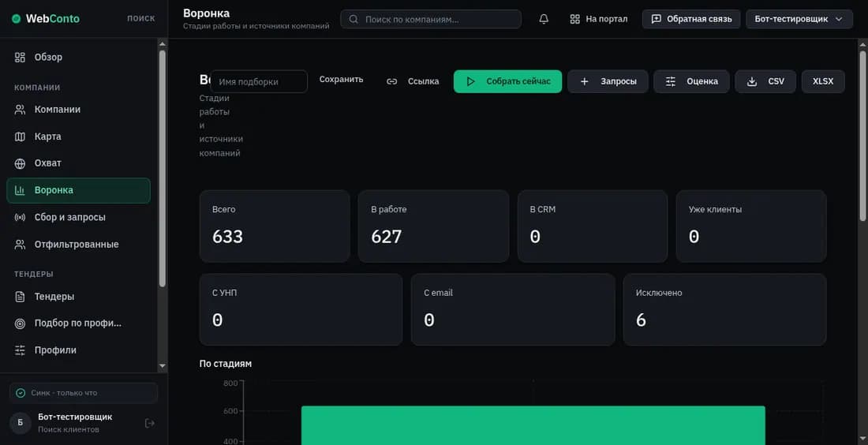The width and height of the screenshot is (868, 445).
Task: Click the На портал link
Action: (x=598, y=19)
